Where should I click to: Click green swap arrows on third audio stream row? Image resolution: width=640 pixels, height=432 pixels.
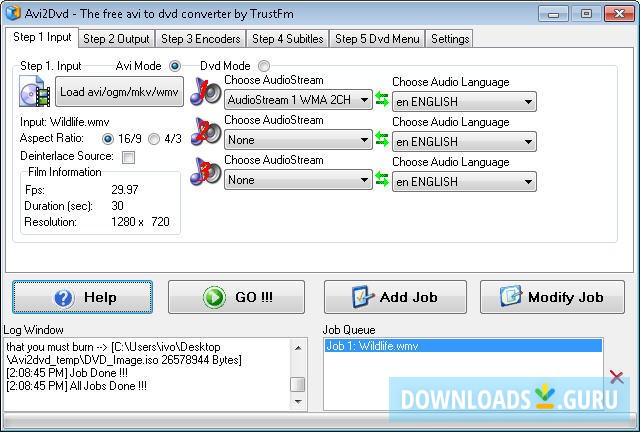382,179
